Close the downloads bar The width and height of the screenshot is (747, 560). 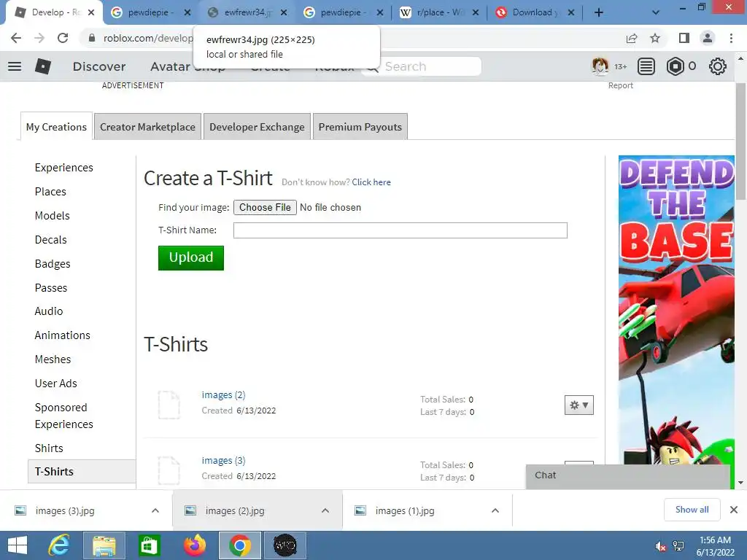click(x=734, y=510)
